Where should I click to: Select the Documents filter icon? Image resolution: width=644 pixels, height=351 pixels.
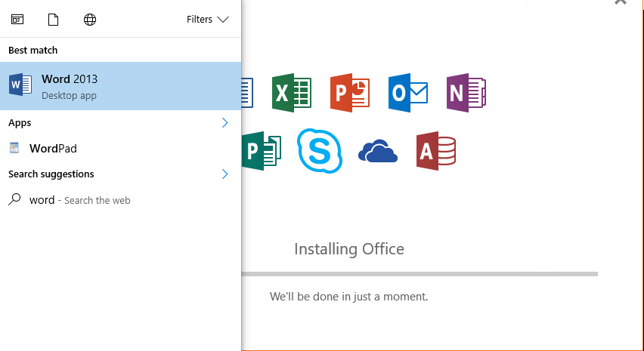tap(54, 20)
